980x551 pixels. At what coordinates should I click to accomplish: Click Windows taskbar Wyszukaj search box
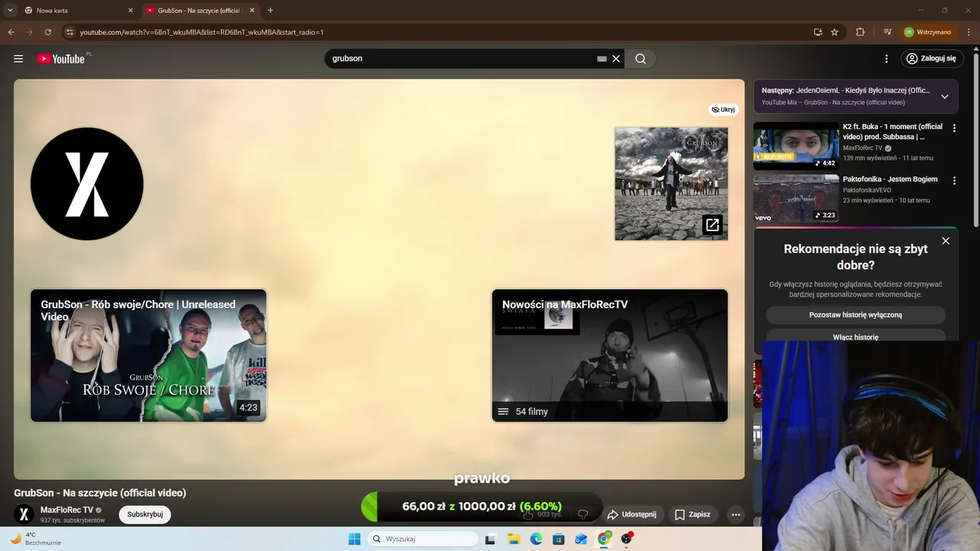423,539
